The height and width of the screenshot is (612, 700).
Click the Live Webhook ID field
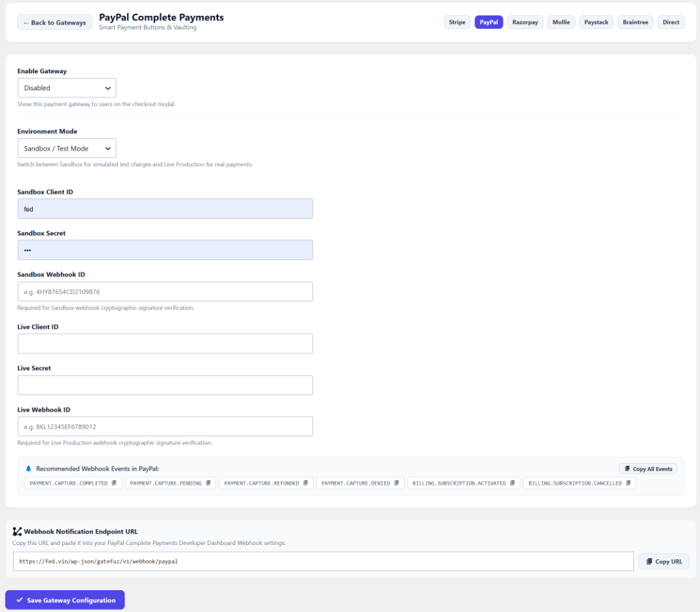[165, 427]
